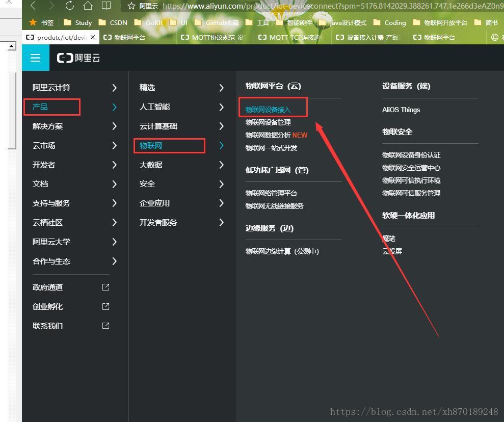Expand 解决方案 submenu chevron
This screenshot has width=504, height=422.
115,126
